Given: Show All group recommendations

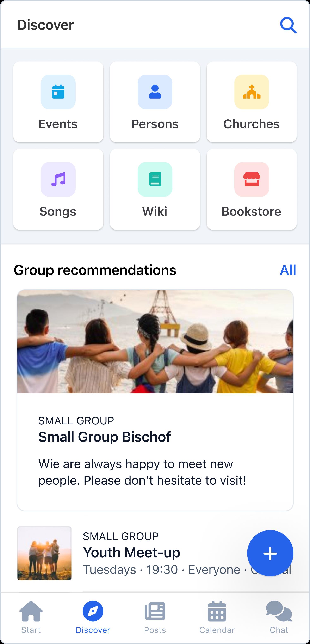Looking at the screenshot, I should coord(288,270).
